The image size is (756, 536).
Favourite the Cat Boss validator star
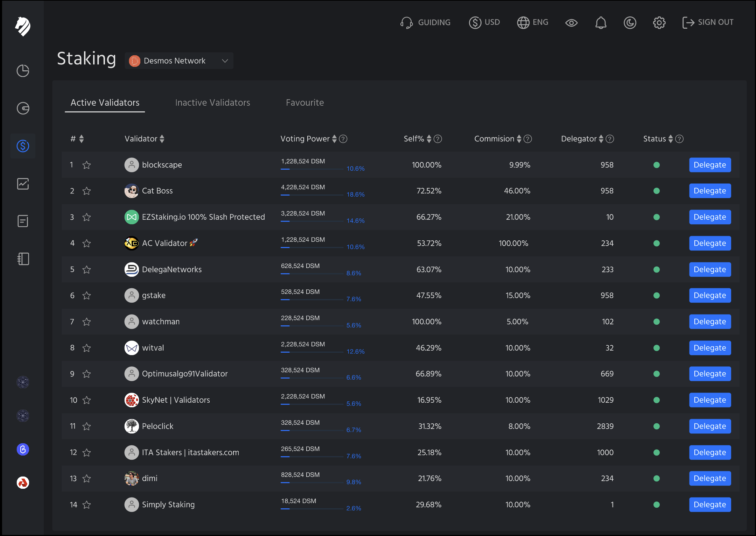[86, 191]
